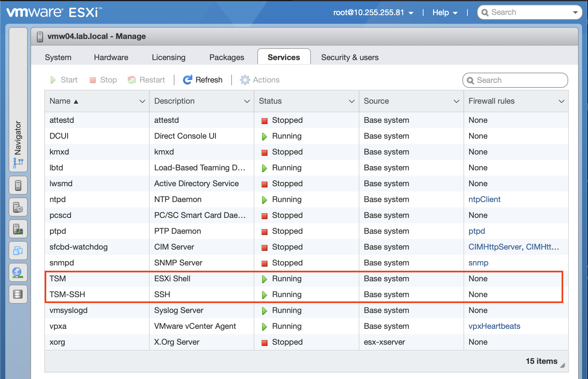The height and width of the screenshot is (379, 588).
Task: Select the TSM-SSH service row
Action: tap(307, 294)
